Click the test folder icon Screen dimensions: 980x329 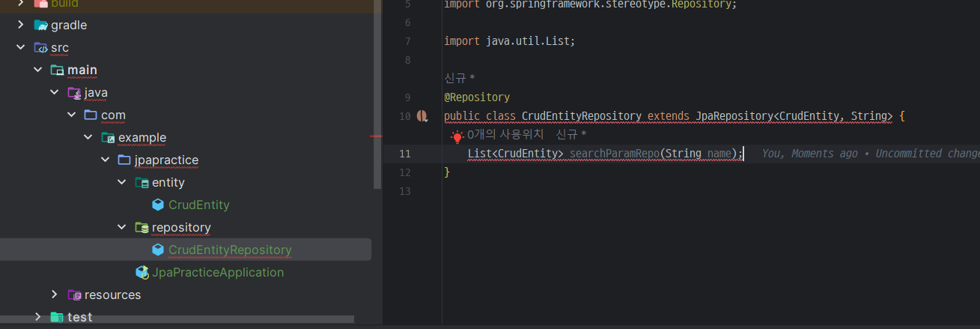click(x=57, y=317)
